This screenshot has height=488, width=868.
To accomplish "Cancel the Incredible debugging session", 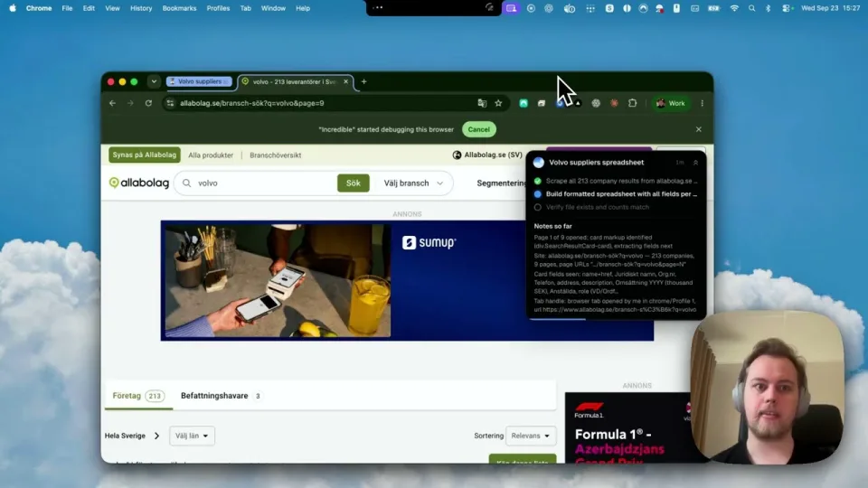I will 479,129.
